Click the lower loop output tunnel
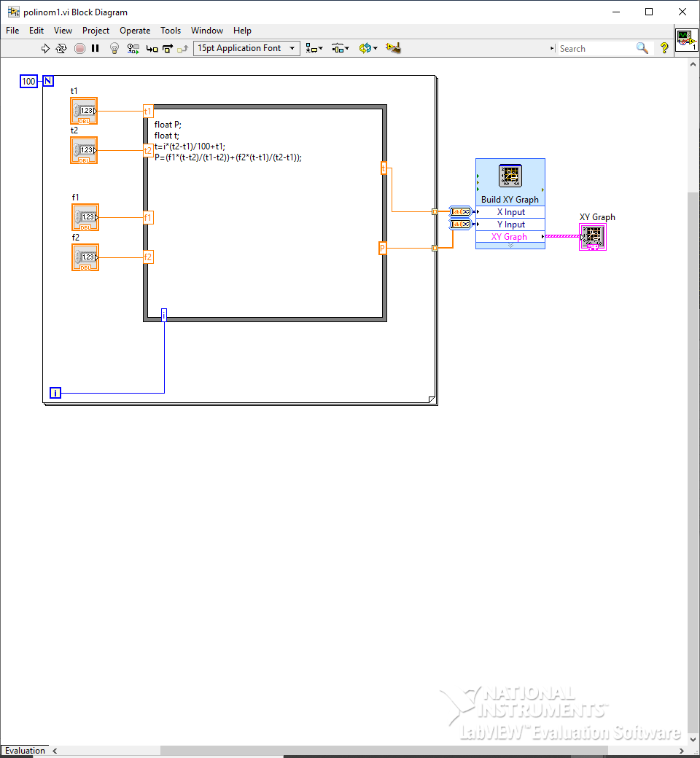The height and width of the screenshot is (758, 700). [435, 248]
